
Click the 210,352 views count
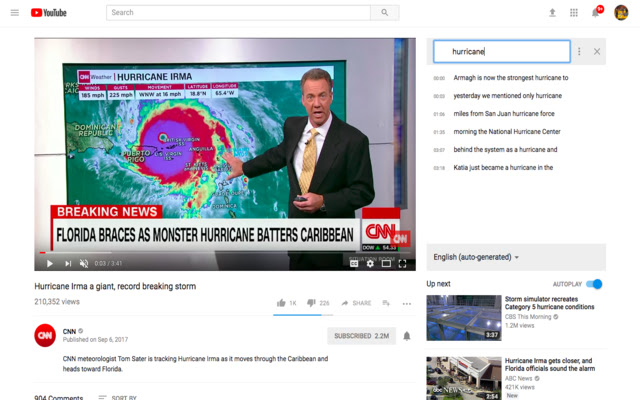[x=57, y=302]
